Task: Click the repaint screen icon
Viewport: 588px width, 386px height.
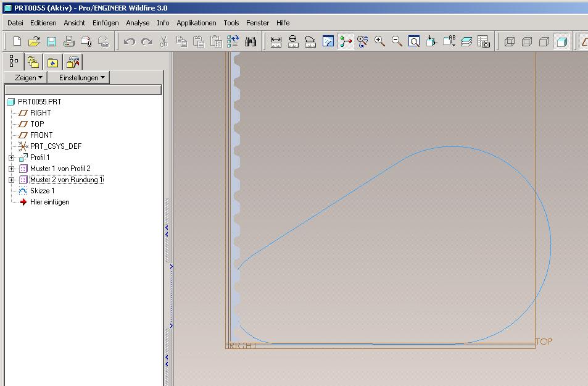Action: pos(328,41)
